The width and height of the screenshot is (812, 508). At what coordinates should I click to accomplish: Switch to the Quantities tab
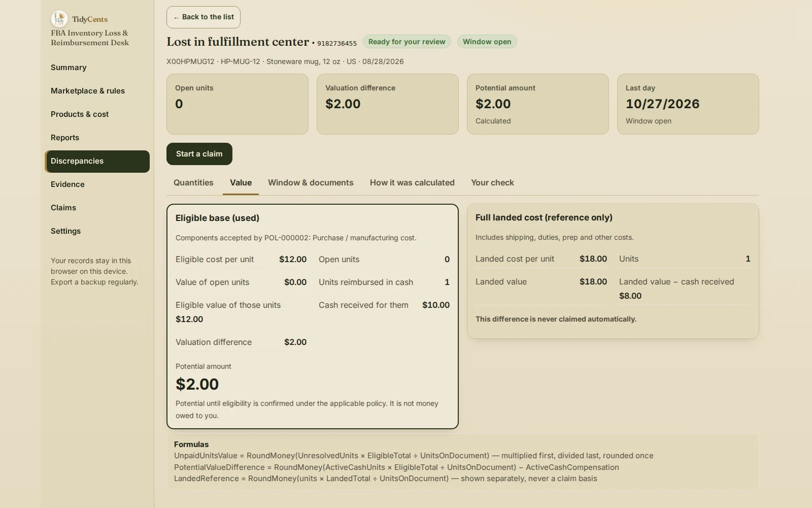[x=193, y=183]
